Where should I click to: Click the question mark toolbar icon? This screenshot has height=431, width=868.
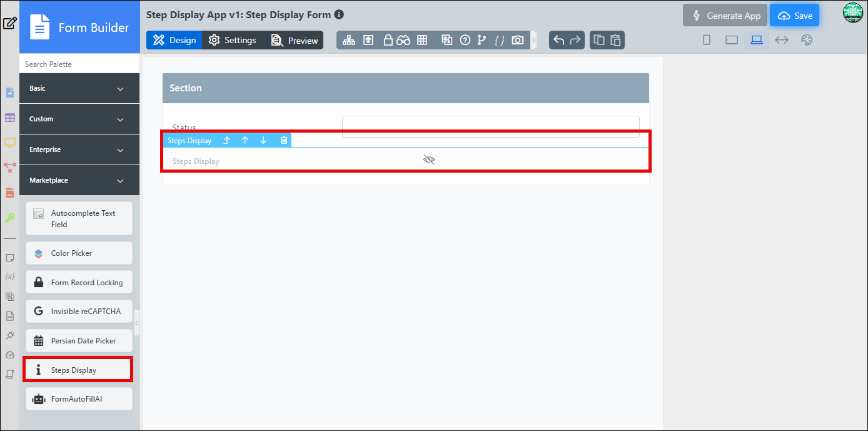(465, 40)
